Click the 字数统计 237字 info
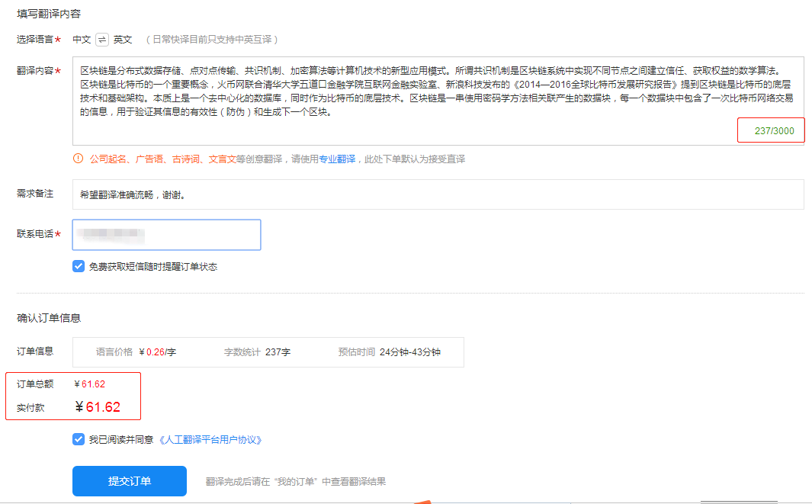This screenshot has height=504, width=812. point(257,352)
